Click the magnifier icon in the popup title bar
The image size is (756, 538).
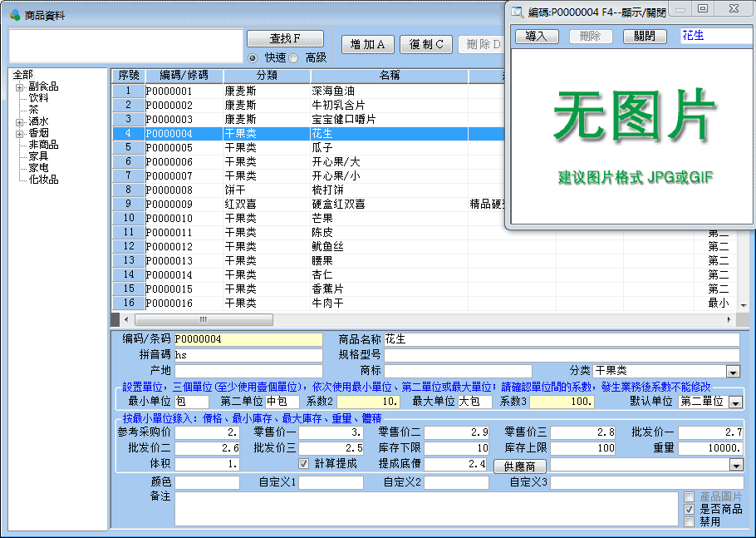click(x=517, y=11)
